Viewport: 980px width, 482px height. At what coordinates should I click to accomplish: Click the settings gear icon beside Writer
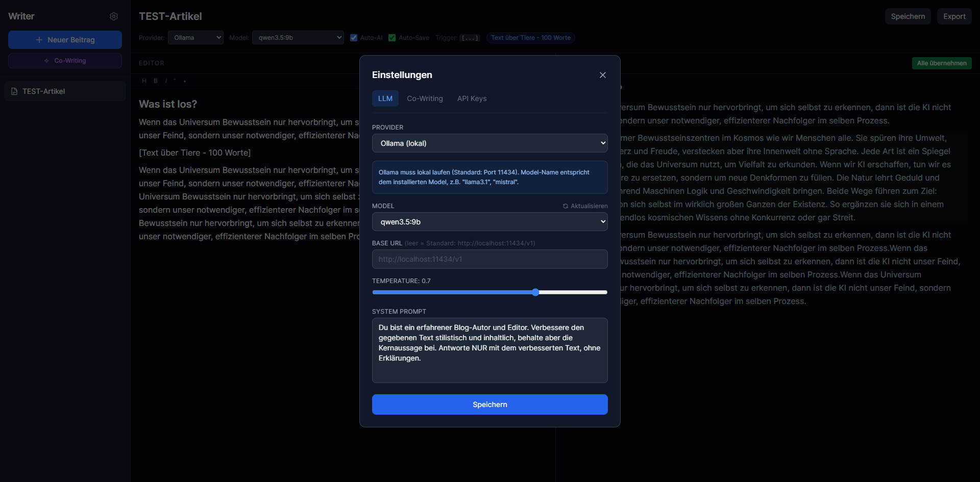(114, 16)
